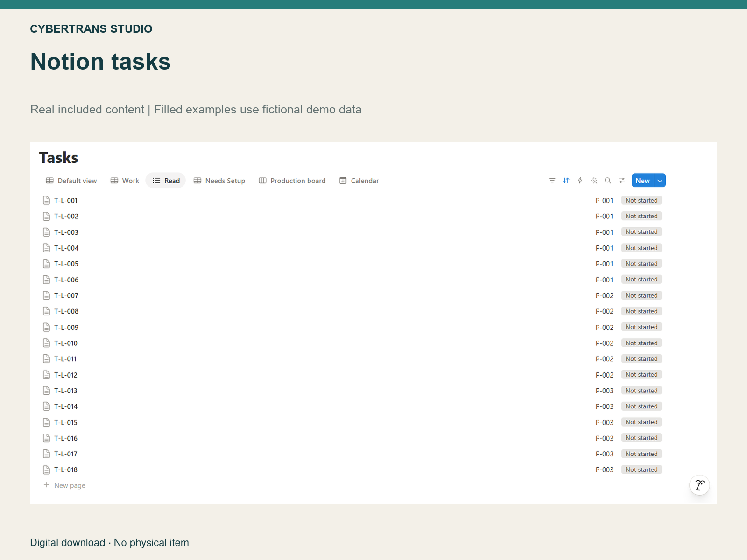
Task: Click Not started status of T-L-008
Action: [x=641, y=311]
